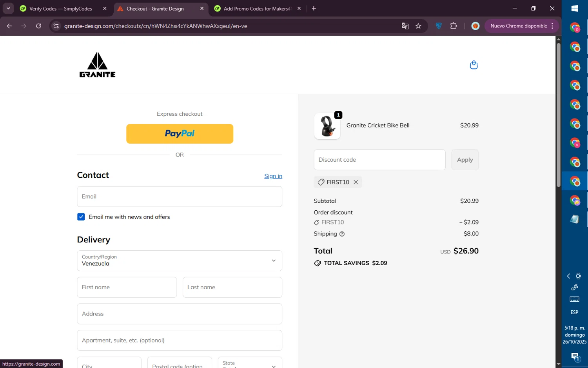
Task: Click Nuevo Chrome disponible update button
Action: 518,26
